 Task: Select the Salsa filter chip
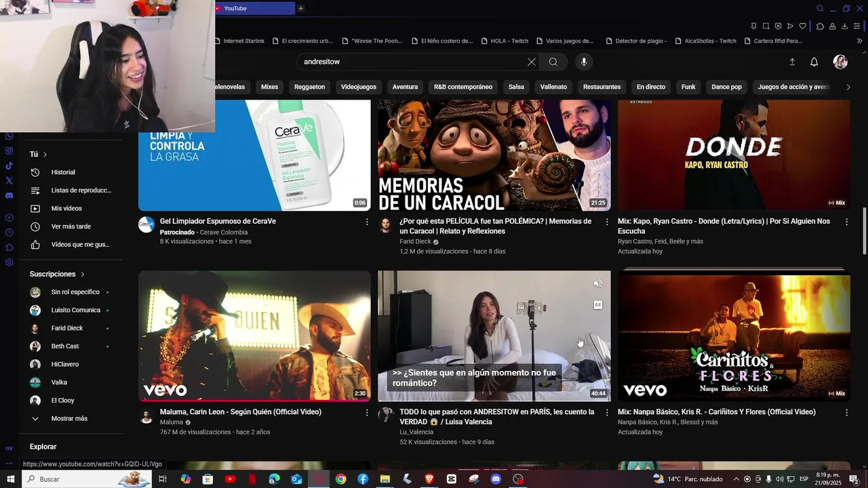(516, 87)
